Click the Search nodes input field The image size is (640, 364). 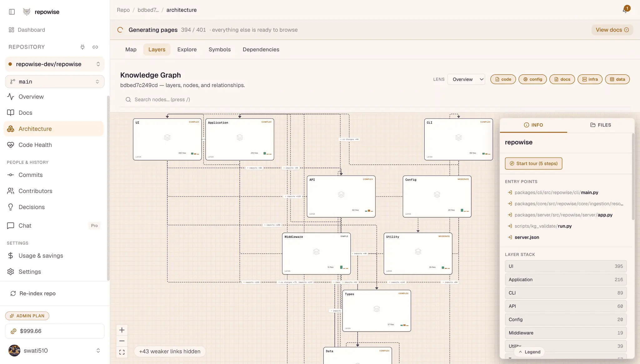[375, 100]
